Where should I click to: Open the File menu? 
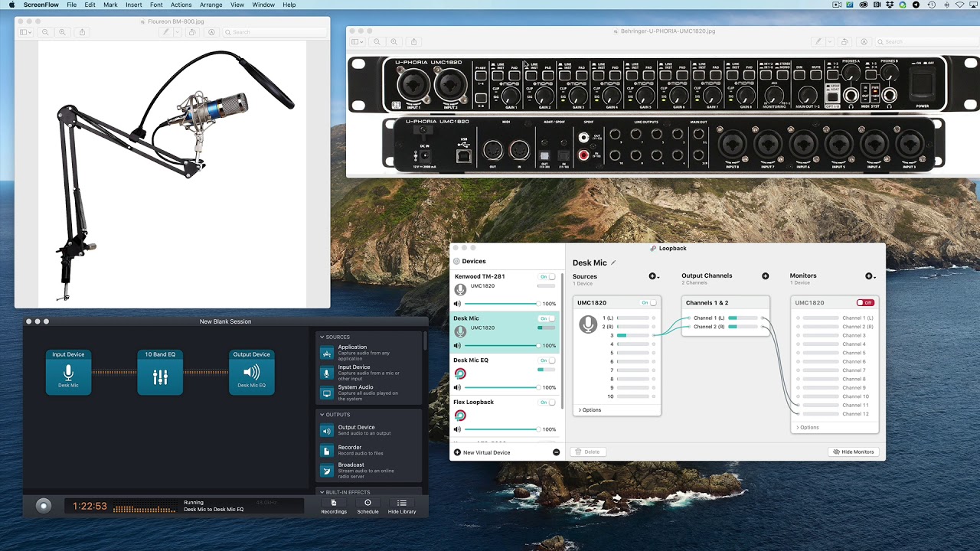tap(71, 5)
